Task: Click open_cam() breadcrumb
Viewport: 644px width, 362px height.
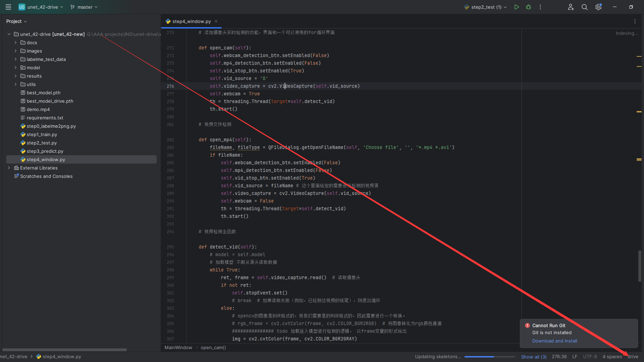Action: point(213,347)
